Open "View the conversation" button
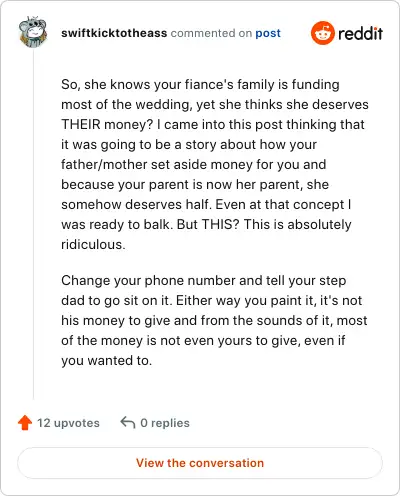This screenshot has width=400, height=496. pos(200,463)
